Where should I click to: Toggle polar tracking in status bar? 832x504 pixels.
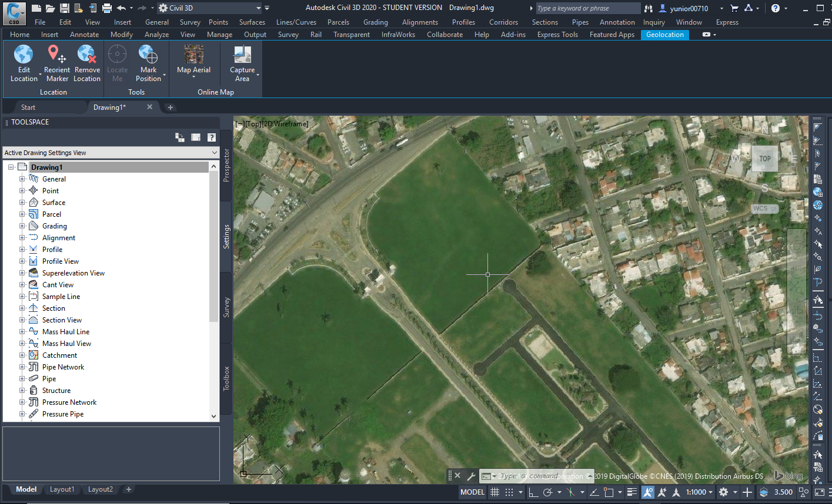(547, 492)
